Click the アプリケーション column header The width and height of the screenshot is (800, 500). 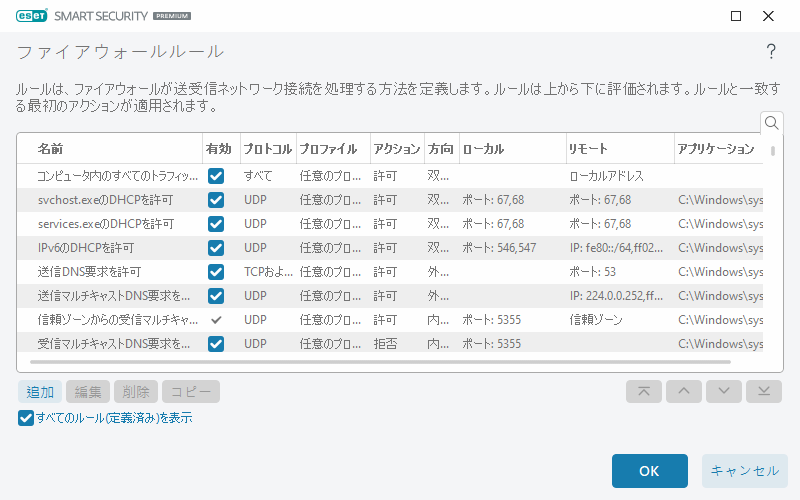point(718,148)
